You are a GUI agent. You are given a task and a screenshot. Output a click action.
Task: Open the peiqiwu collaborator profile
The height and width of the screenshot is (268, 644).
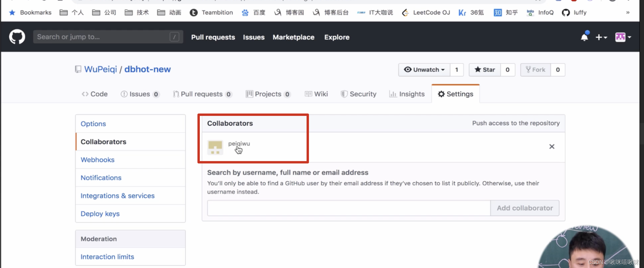click(x=239, y=143)
